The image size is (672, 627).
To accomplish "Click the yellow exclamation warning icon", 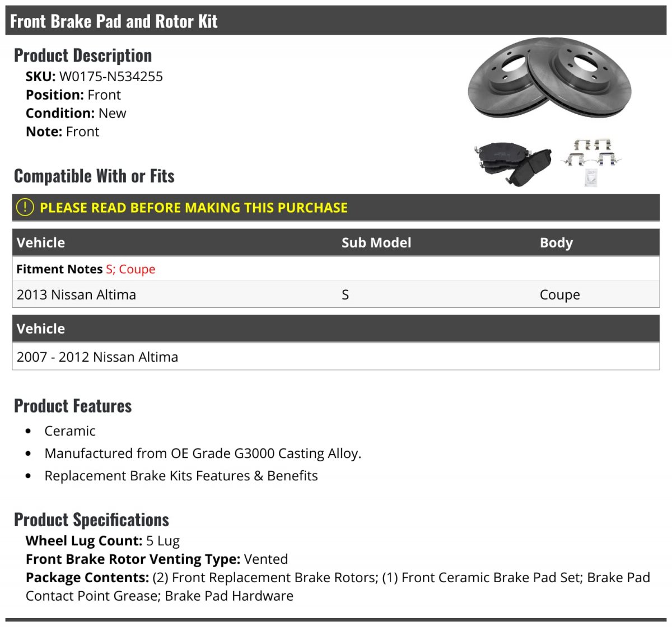I will click(25, 208).
